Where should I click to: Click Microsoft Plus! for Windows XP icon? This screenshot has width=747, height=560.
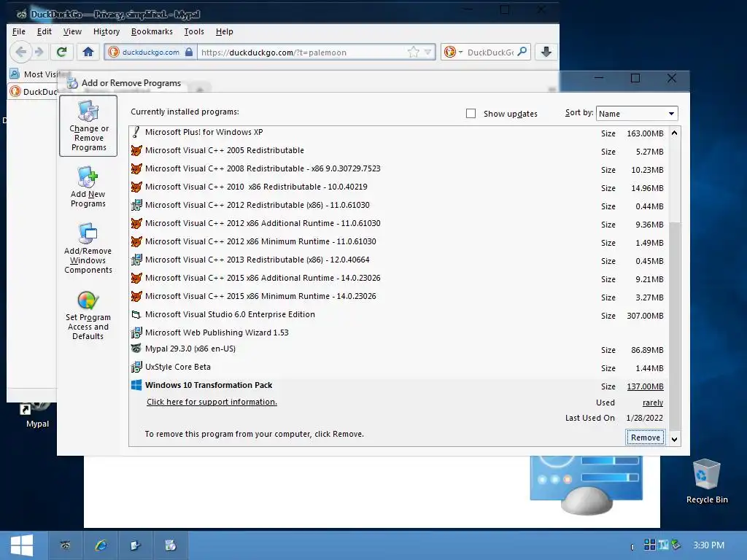[x=136, y=133]
